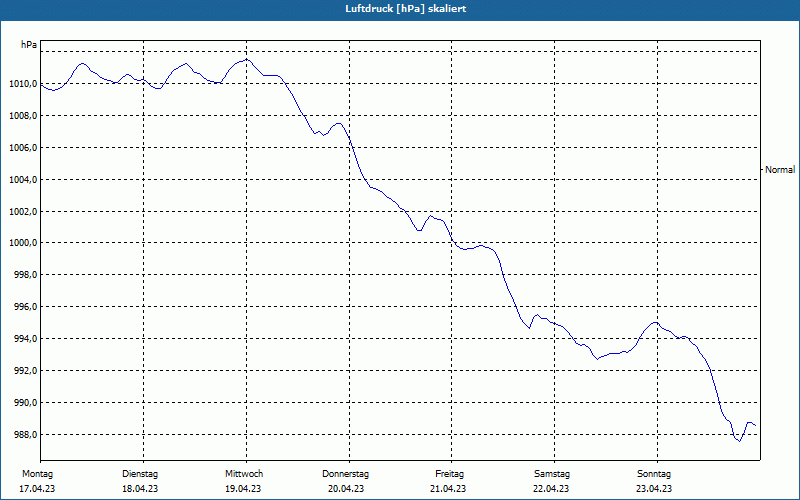This screenshot has width=800, height=500.
Task: Click the 992,0 axis value
Action: [26, 371]
